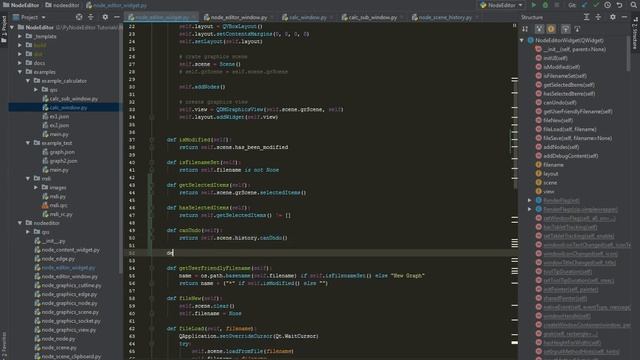Switch to the node_scene_history.py tab
The image size is (640, 360).
[445, 17]
